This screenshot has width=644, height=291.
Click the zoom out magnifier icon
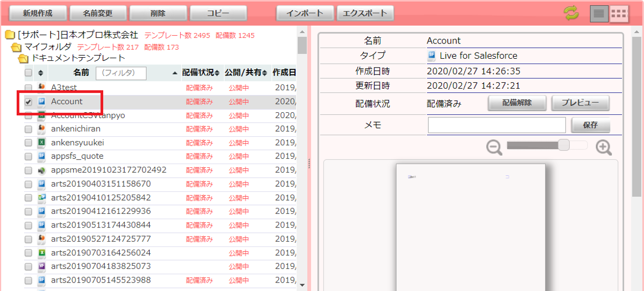[x=494, y=147]
